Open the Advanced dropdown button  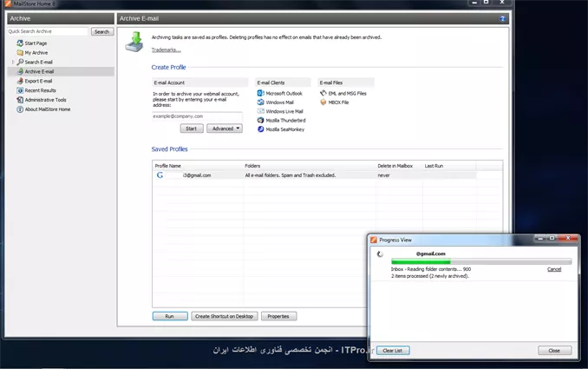[x=225, y=128]
